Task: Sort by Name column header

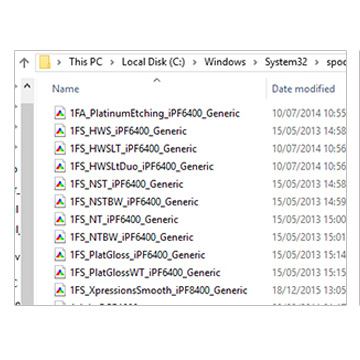Action: (66, 89)
